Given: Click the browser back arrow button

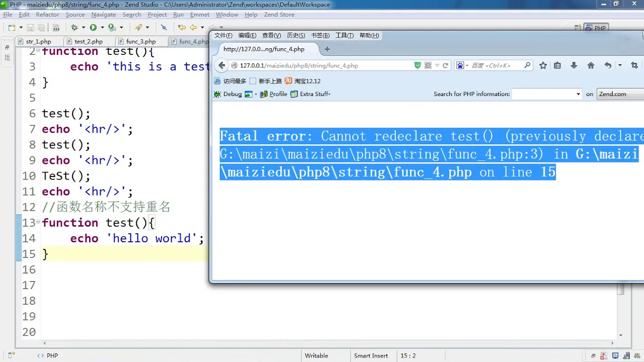Looking at the screenshot, I should pyautogui.click(x=222, y=65).
